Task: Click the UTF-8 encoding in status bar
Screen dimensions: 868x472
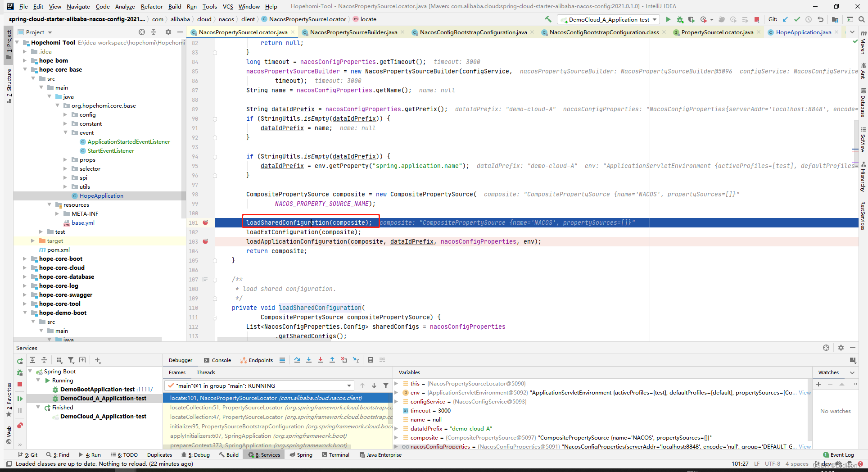Action: click(773, 464)
